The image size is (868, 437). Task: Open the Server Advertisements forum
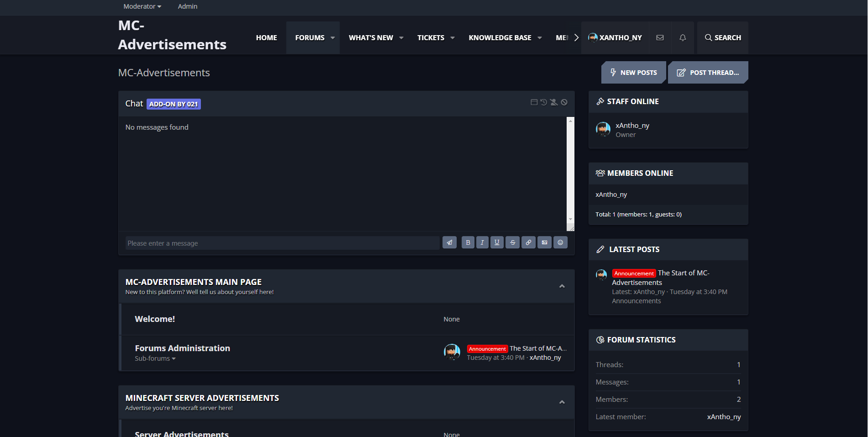(x=182, y=433)
